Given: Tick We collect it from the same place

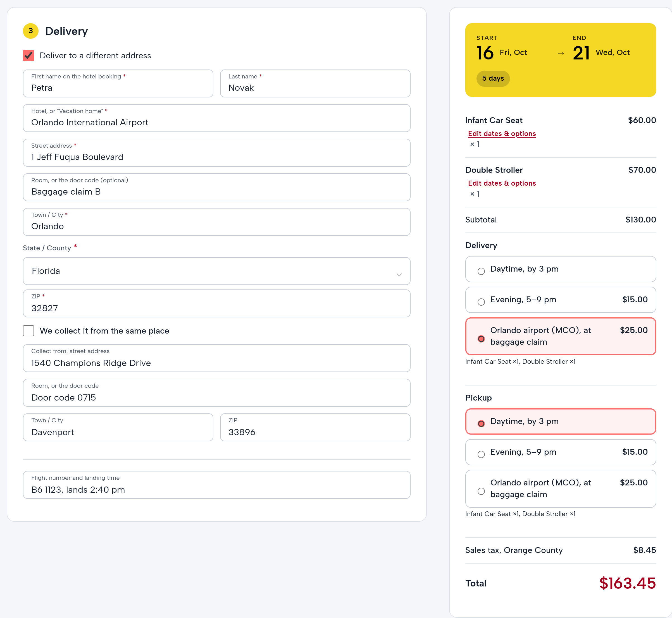Looking at the screenshot, I should point(28,331).
